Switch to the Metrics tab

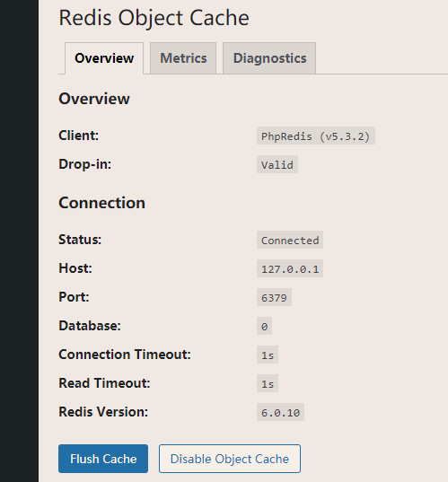click(x=183, y=58)
